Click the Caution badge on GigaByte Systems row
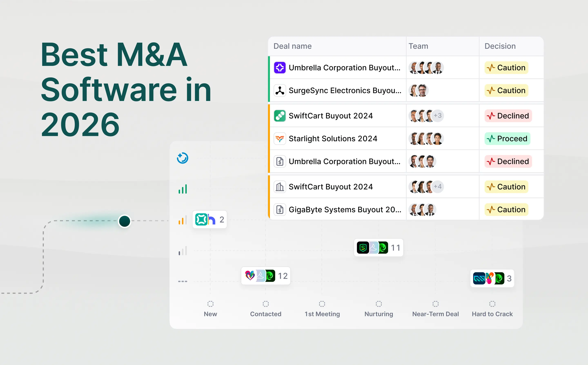The width and height of the screenshot is (588, 365). pyautogui.click(x=506, y=210)
